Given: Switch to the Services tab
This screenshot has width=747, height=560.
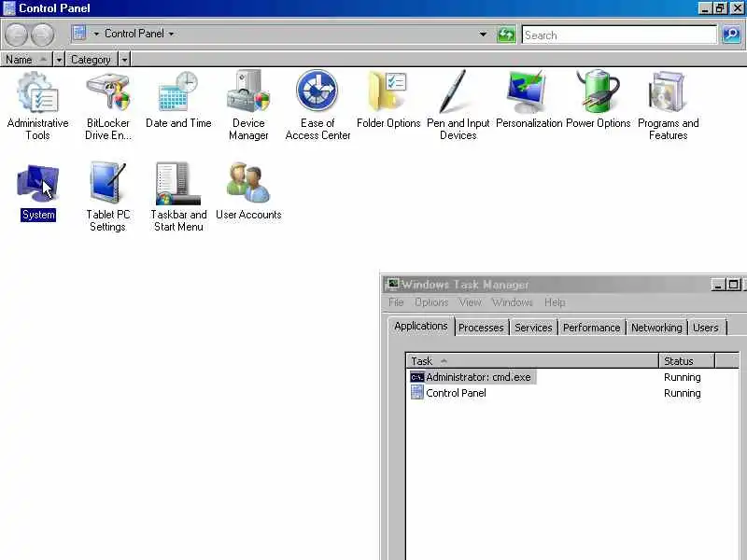Looking at the screenshot, I should [x=533, y=328].
